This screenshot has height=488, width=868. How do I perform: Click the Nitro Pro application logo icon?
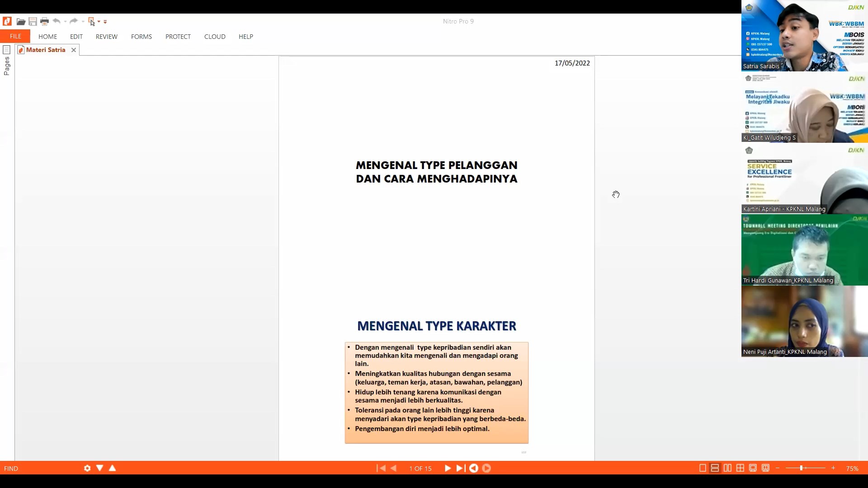click(x=7, y=21)
